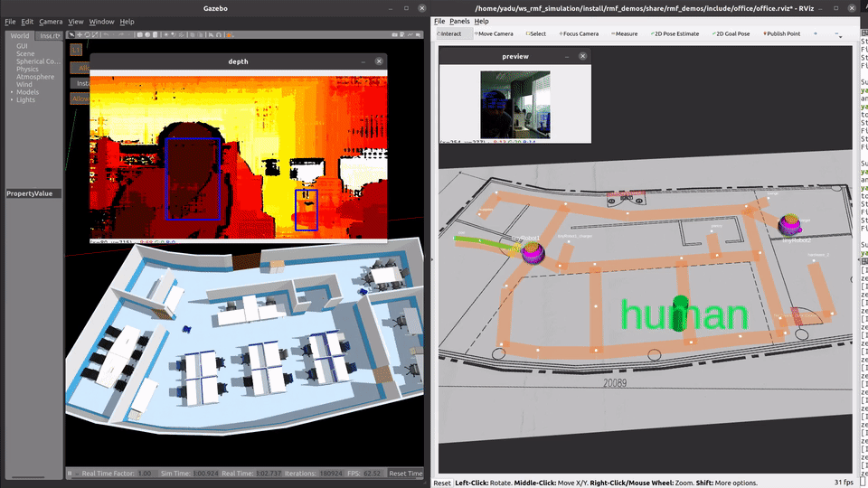Add a directional light in Gazebo
868x488 pixels.
point(182,34)
